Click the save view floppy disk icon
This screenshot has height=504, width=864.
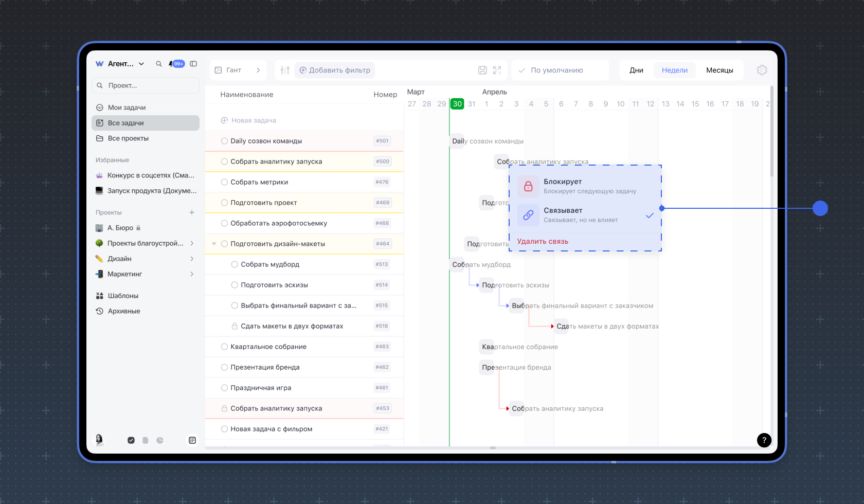click(482, 70)
